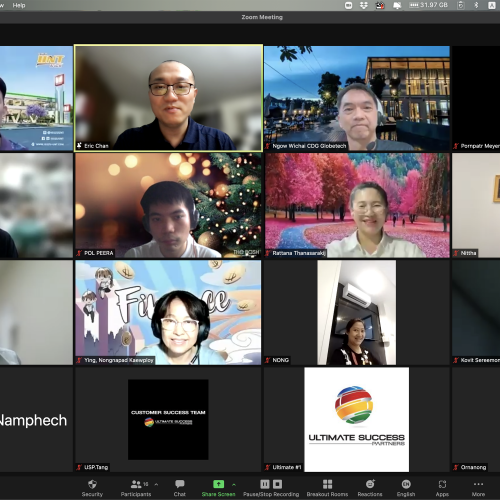Expand the caret next to Participants
The height and width of the screenshot is (500, 500).
[x=156, y=484]
